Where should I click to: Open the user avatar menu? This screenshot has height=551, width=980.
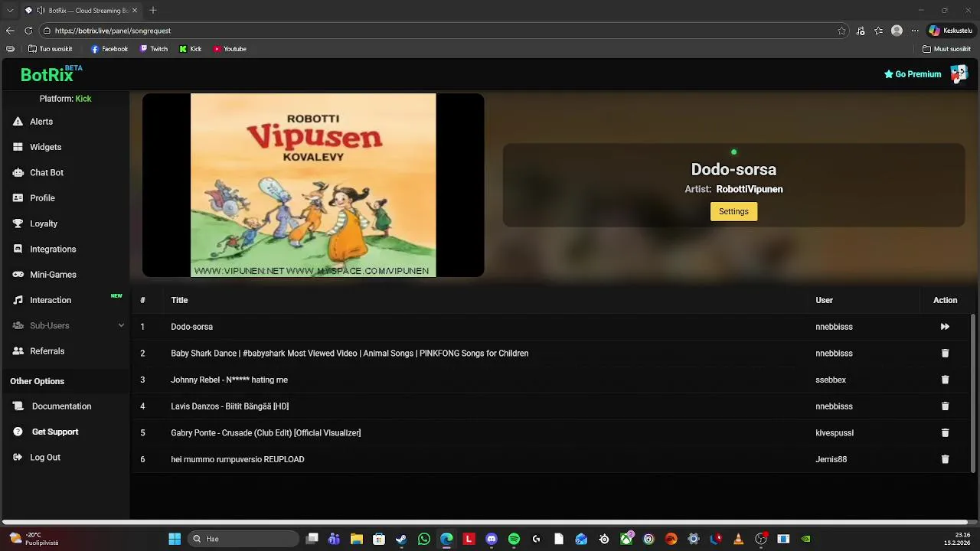point(959,74)
